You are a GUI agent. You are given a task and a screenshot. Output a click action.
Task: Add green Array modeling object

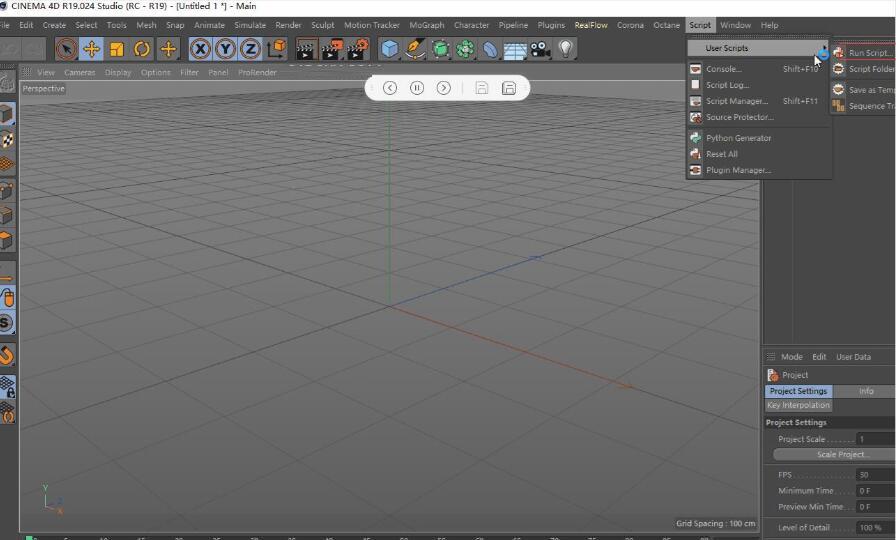[x=465, y=49]
